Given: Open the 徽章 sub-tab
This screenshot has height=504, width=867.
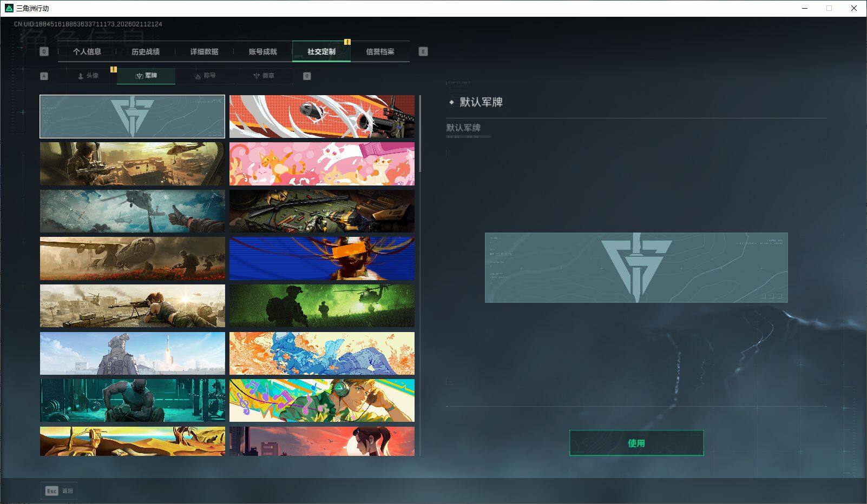Looking at the screenshot, I should click(264, 76).
